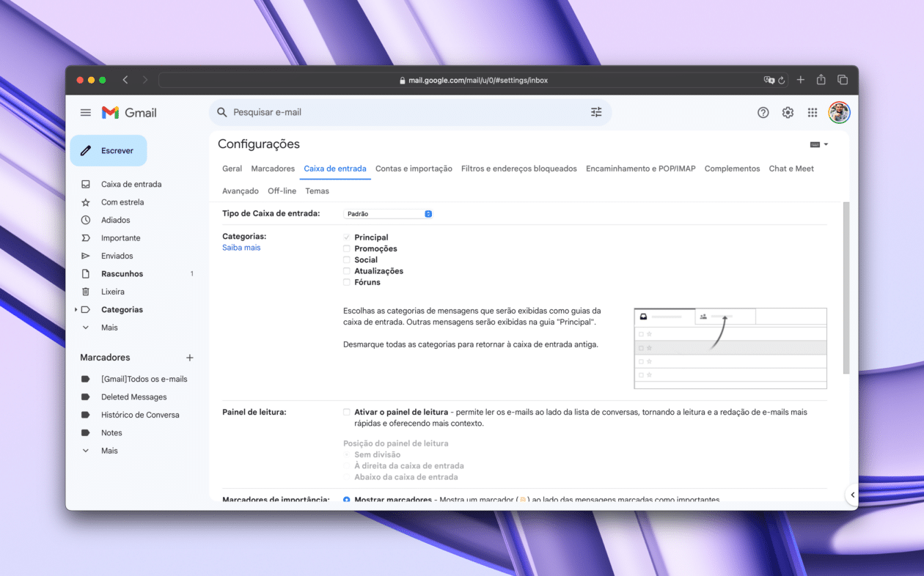Show search options filter icon
This screenshot has width=924, height=576.
click(596, 112)
